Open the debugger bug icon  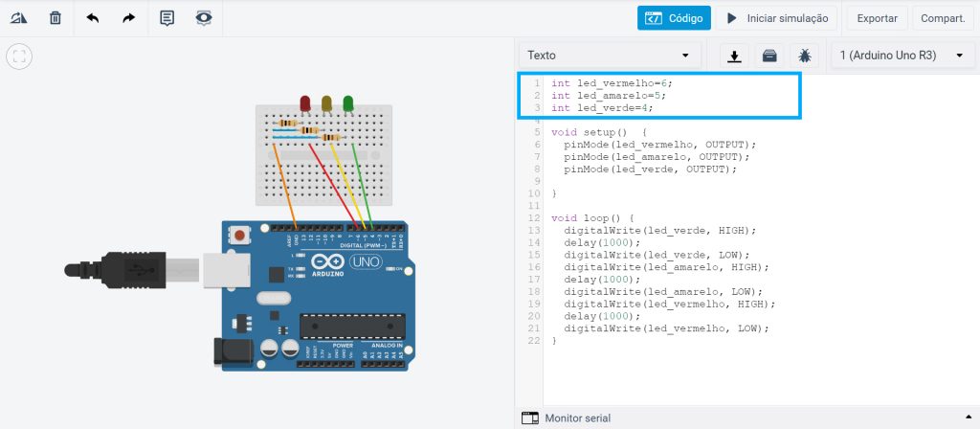coord(804,56)
